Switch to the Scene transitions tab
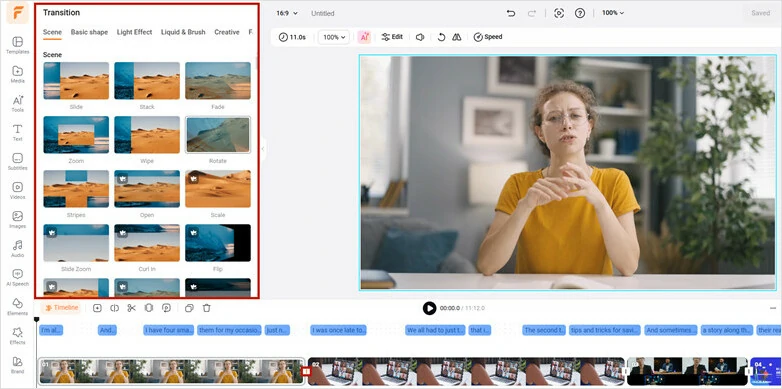This screenshot has height=389, width=782. click(x=52, y=32)
